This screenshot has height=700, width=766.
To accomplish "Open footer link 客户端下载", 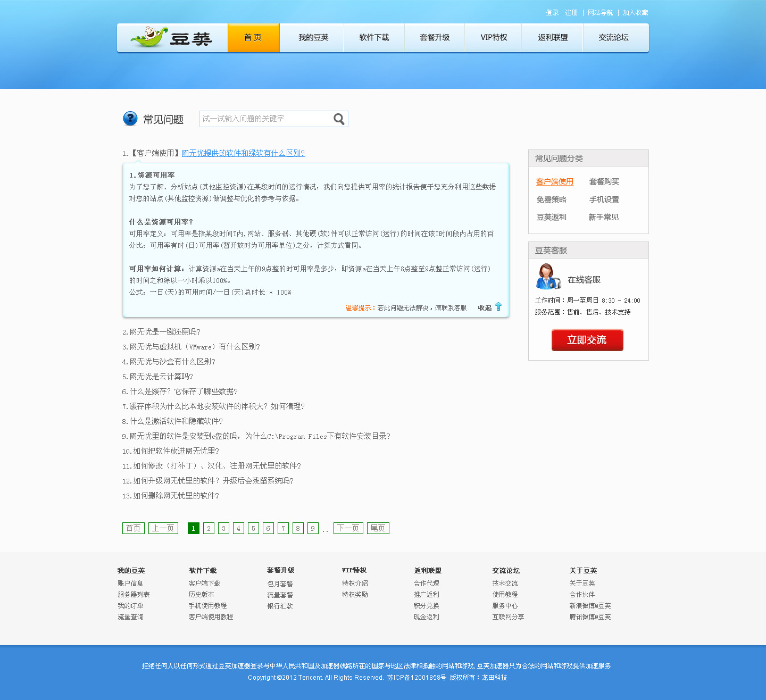I will (x=204, y=584).
